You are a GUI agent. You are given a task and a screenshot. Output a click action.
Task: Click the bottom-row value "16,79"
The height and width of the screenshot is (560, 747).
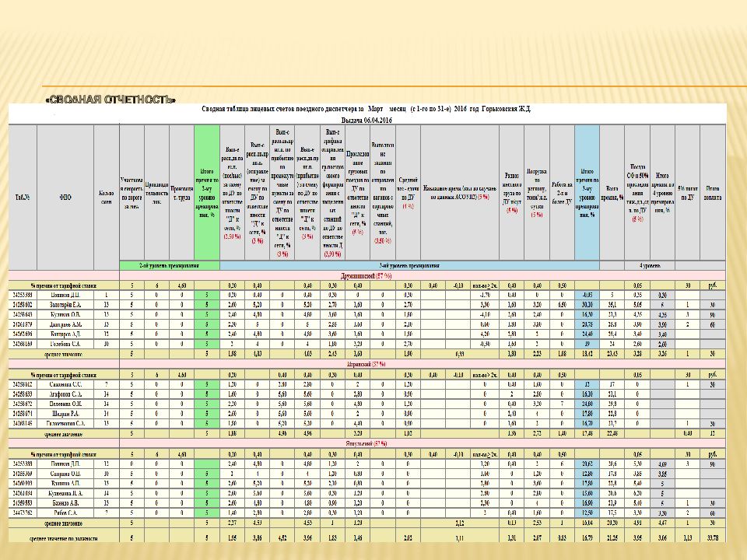587,538
